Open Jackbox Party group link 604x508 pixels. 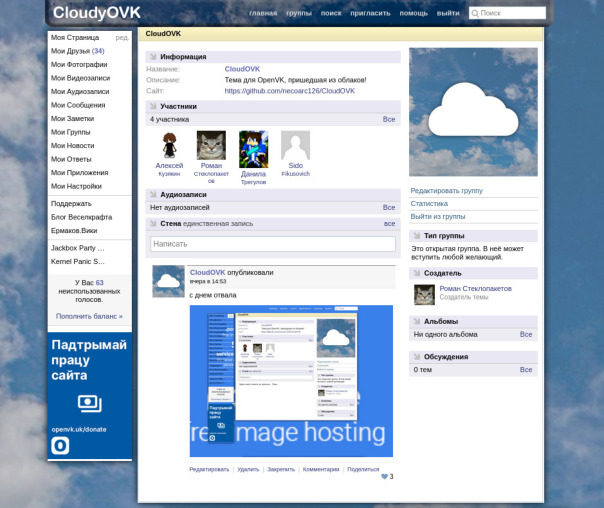point(77,248)
